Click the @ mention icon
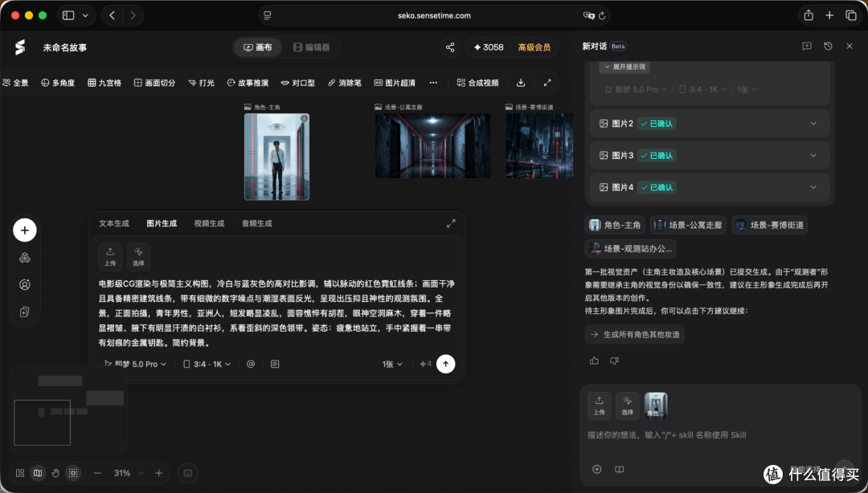Image resolution: width=868 pixels, height=493 pixels. 251,364
